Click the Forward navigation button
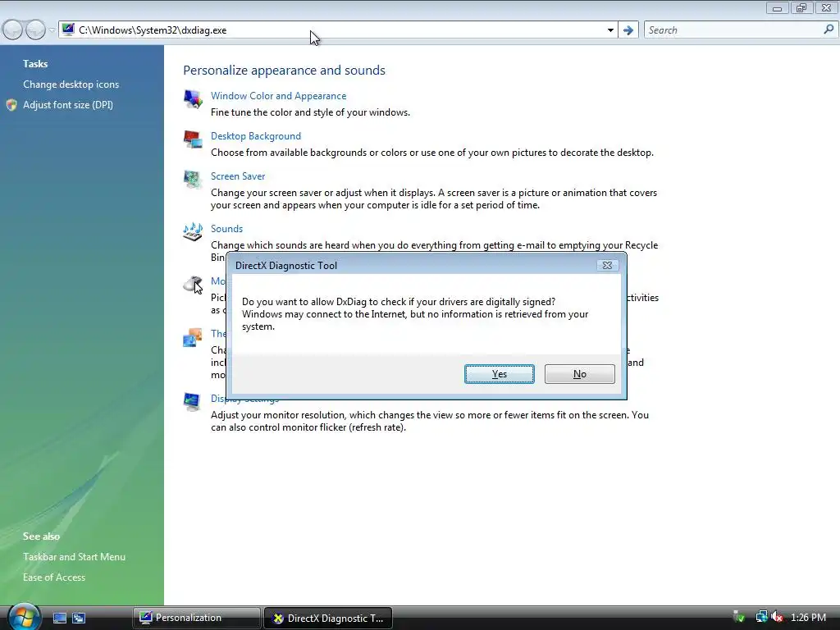 click(35, 30)
